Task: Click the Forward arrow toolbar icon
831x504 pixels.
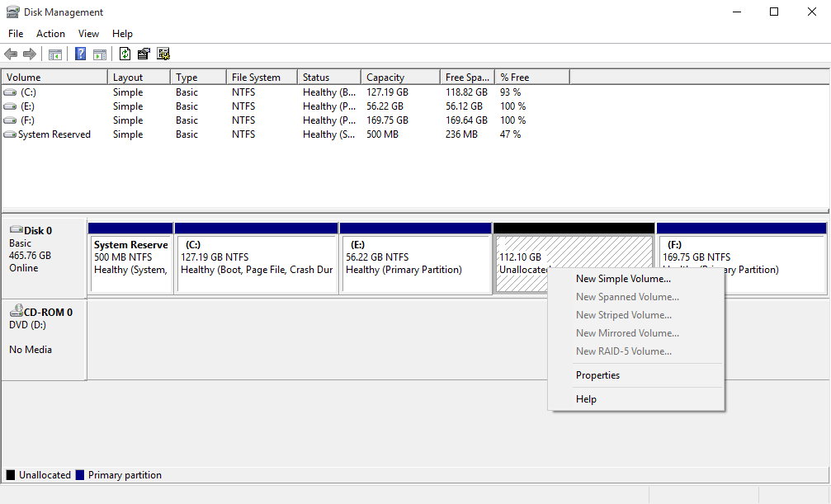Action: [x=30, y=54]
